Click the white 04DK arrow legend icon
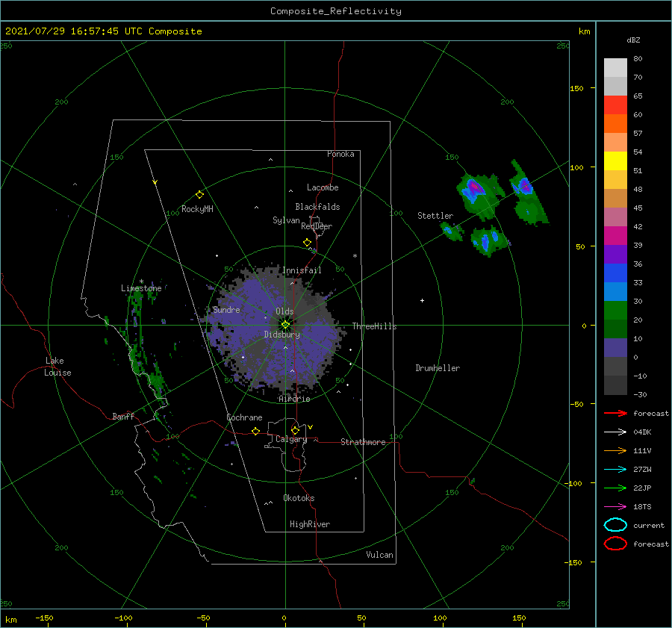Viewport: 672px width, 628px height. 615,432
